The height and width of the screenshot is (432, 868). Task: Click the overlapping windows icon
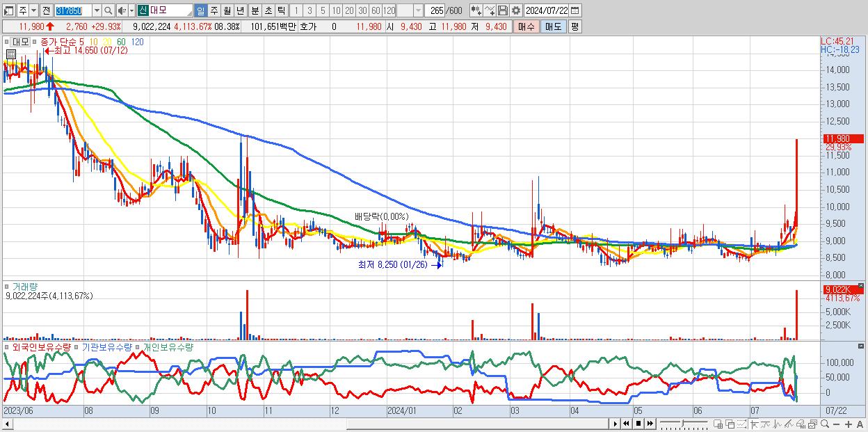click(x=730, y=424)
